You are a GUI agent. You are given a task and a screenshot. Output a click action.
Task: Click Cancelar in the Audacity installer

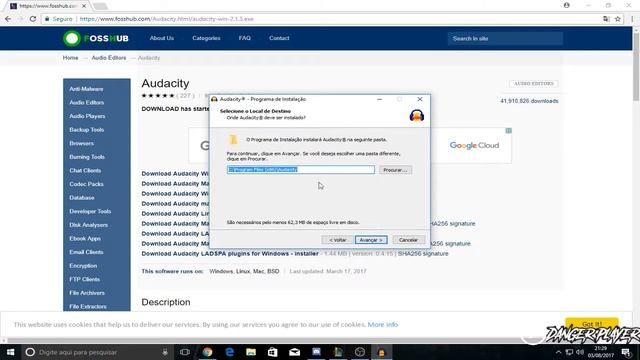tap(408, 240)
